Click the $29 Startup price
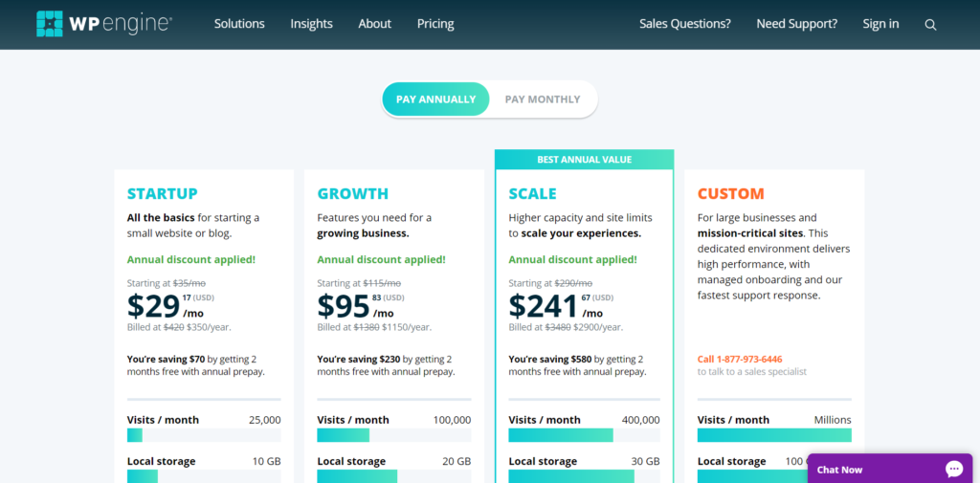 154,306
